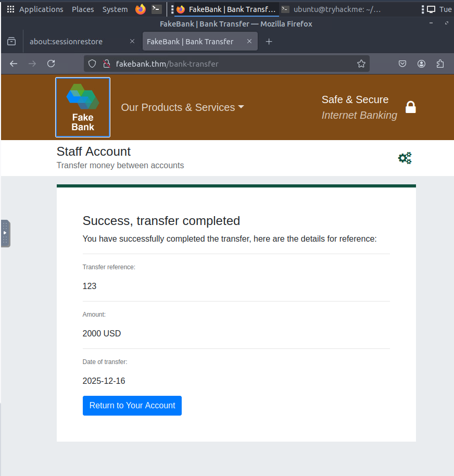Click Return to Your Account button
Image resolution: width=454 pixels, height=476 pixels.
coord(132,406)
